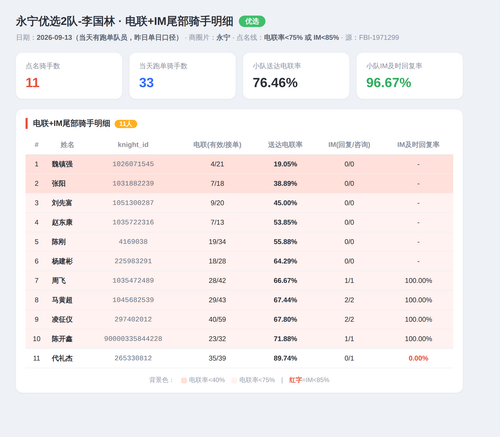The height and width of the screenshot is (437, 500).
Task: Click knight_id 297402012
Action: coord(133,319)
